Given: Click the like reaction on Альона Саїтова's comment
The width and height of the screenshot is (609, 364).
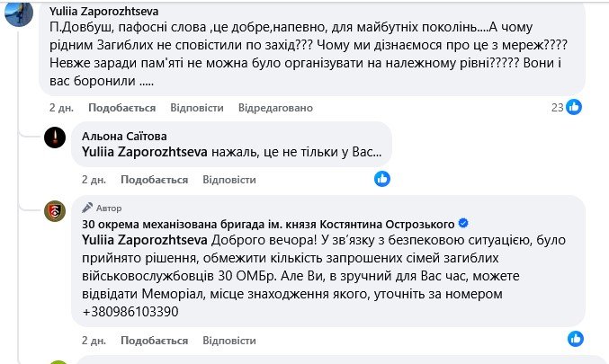Looking at the screenshot, I should click(x=382, y=179).
